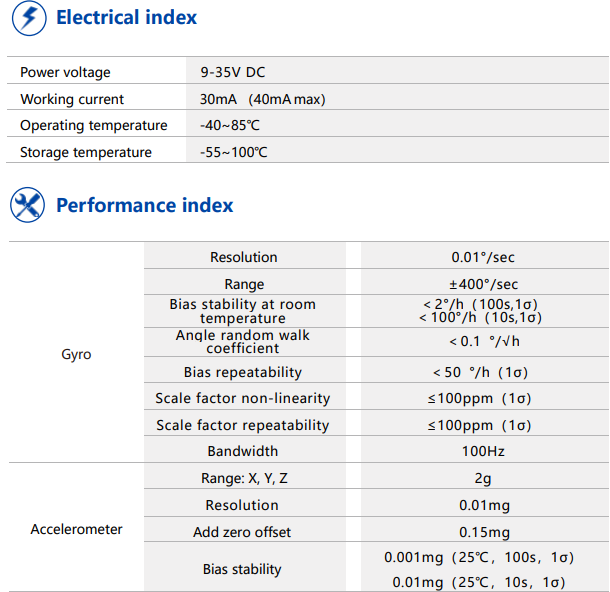
Task: Select the 9-35V DC value cell
Action: click(397, 72)
